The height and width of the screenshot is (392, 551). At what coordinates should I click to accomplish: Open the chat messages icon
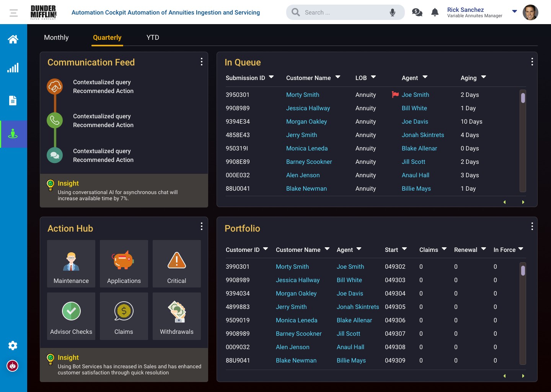point(417,12)
